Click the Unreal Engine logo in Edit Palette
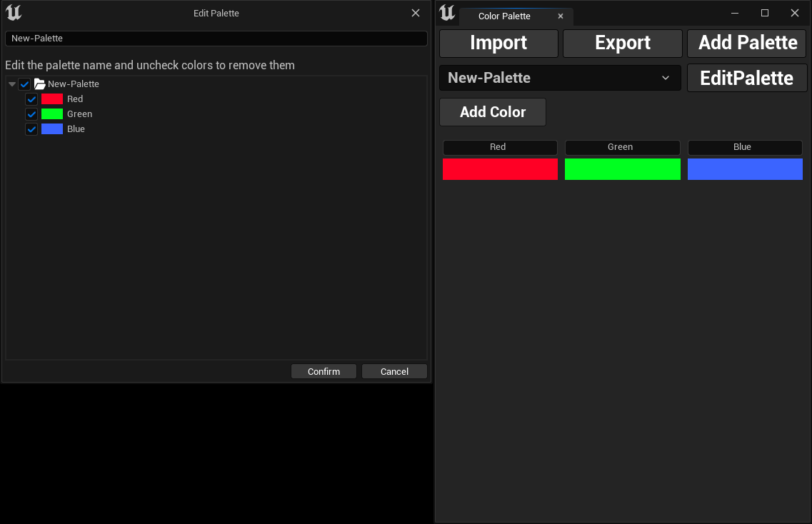The width and height of the screenshot is (812, 524). (14, 13)
